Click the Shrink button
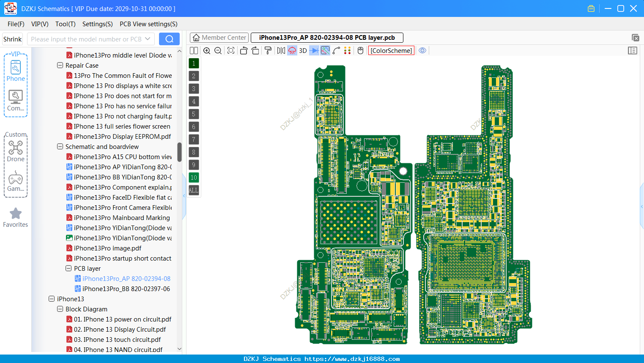The image size is (644, 363). click(x=12, y=39)
